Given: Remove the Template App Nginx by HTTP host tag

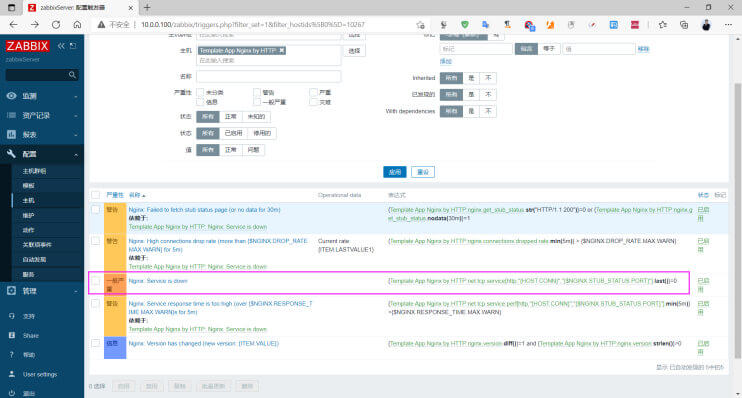Looking at the screenshot, I should [x=282, y=51].
